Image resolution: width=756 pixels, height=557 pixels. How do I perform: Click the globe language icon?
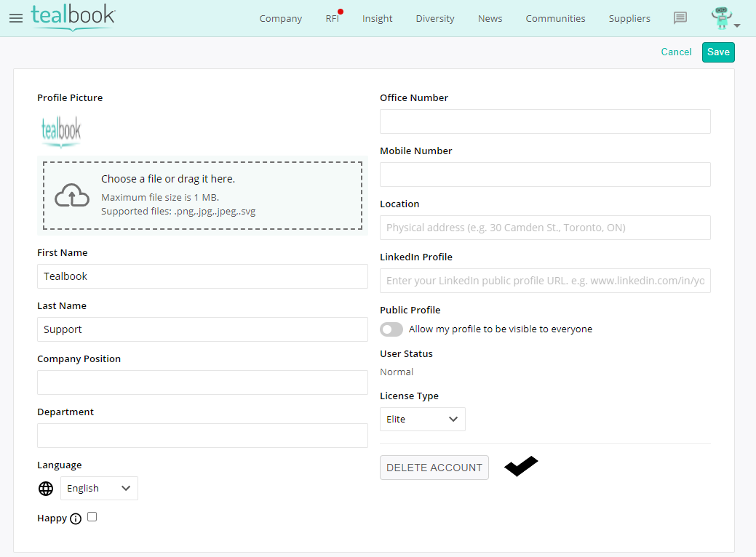tap(46, 489)
